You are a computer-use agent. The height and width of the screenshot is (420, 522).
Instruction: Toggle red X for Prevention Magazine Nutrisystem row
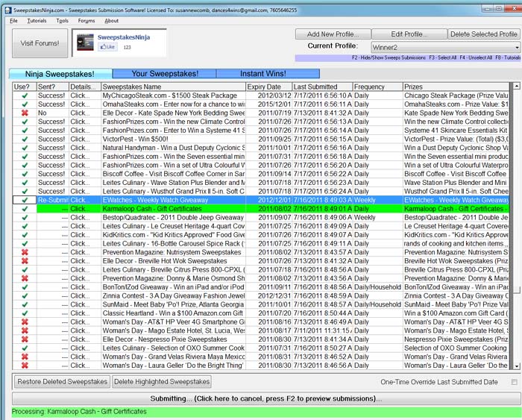(25, 252)
